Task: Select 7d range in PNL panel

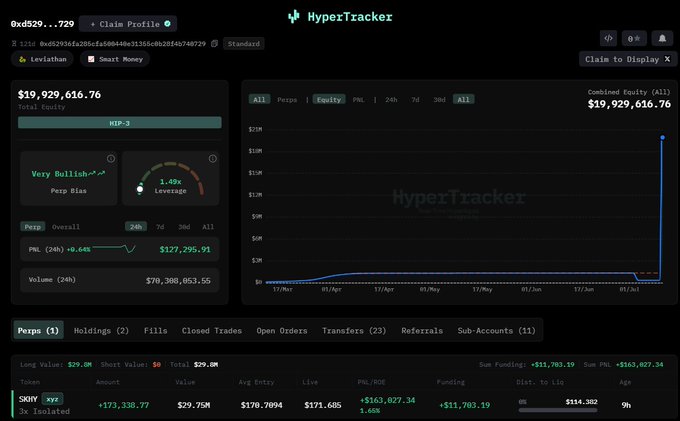Action: [x=160, y=227]
